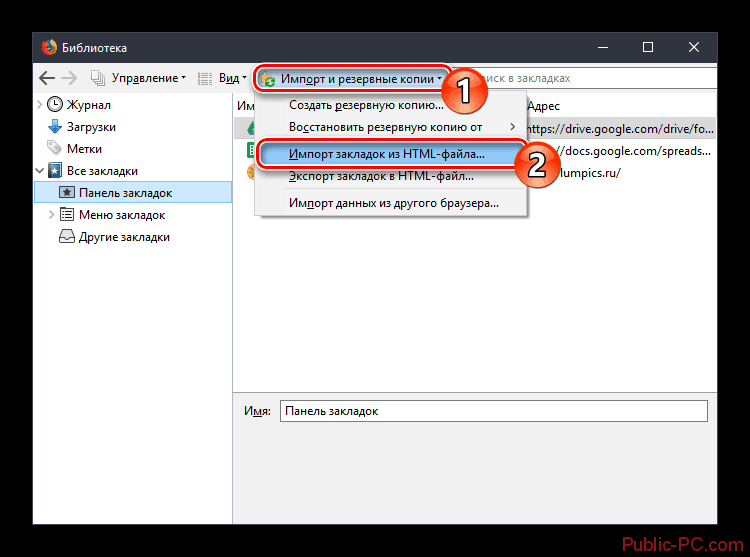750x557 pixels.
Task: Select Другие закладки in the tree
Action: coord(124,237)
